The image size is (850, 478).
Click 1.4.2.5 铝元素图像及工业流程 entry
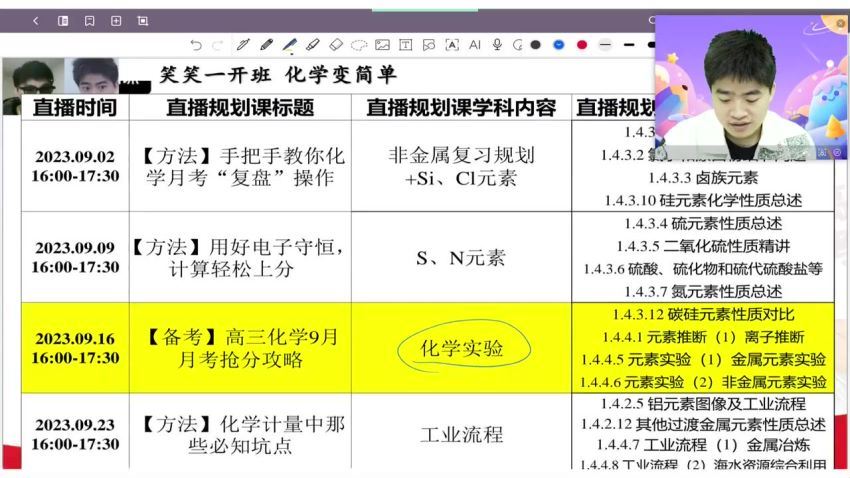[703, 404]
